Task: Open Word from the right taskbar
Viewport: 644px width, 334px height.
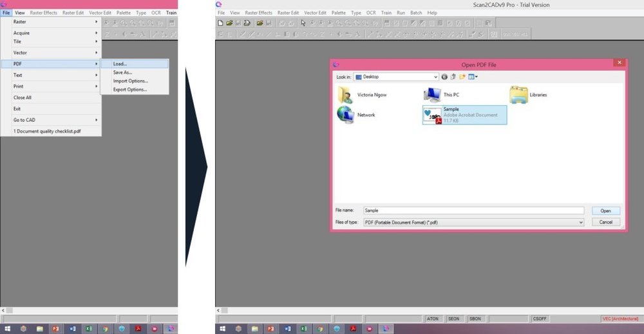Action: click(287, 329)
